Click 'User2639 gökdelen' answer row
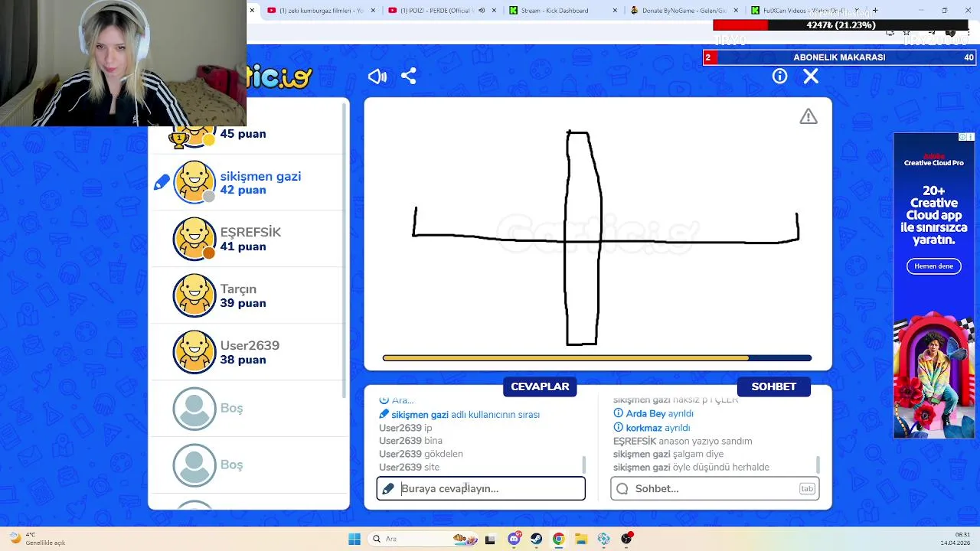980x551 pixels. click(421, 454)
